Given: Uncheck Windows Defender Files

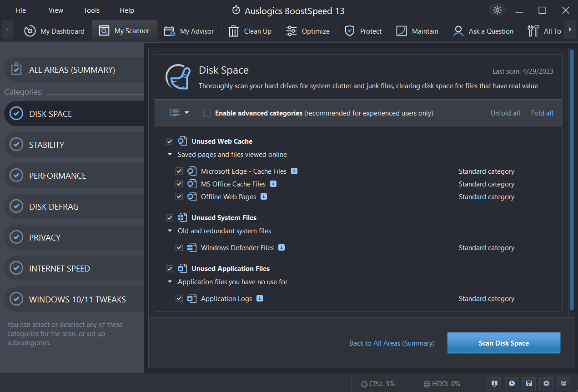Looking at the screenshot, I should tap(179, 248).
